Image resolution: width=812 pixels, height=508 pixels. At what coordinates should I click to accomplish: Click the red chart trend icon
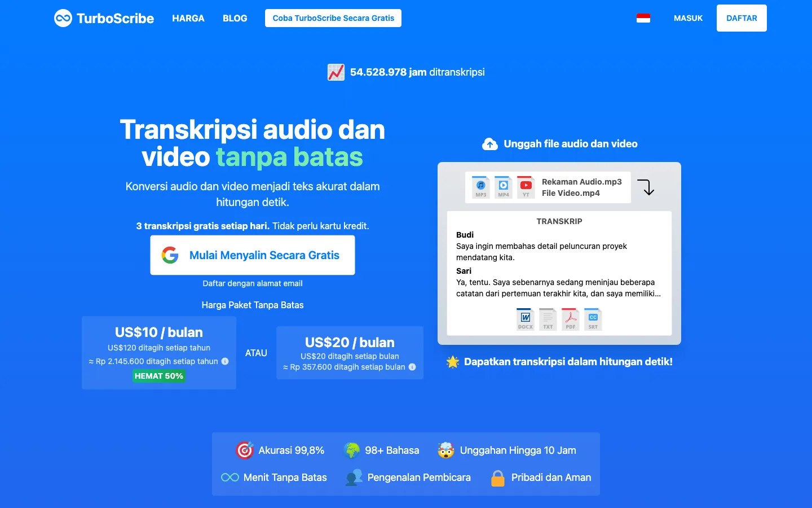coord(336,72)
